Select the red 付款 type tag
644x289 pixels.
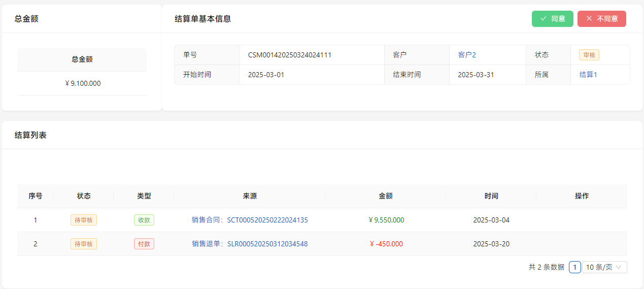[x=144, y=244]
